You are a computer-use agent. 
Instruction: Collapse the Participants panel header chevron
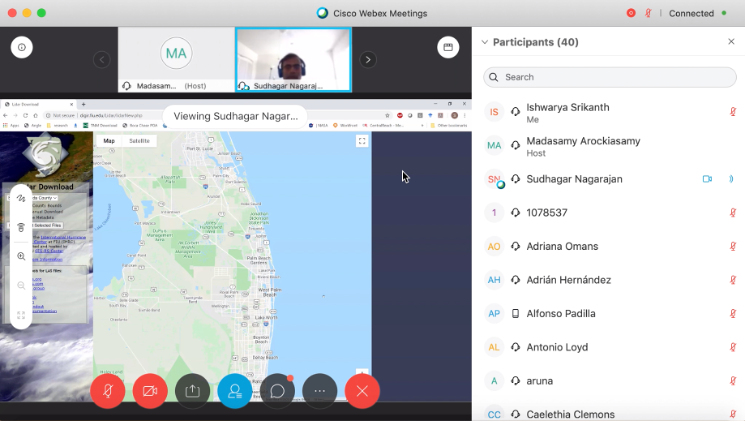[x=485, y=42]
